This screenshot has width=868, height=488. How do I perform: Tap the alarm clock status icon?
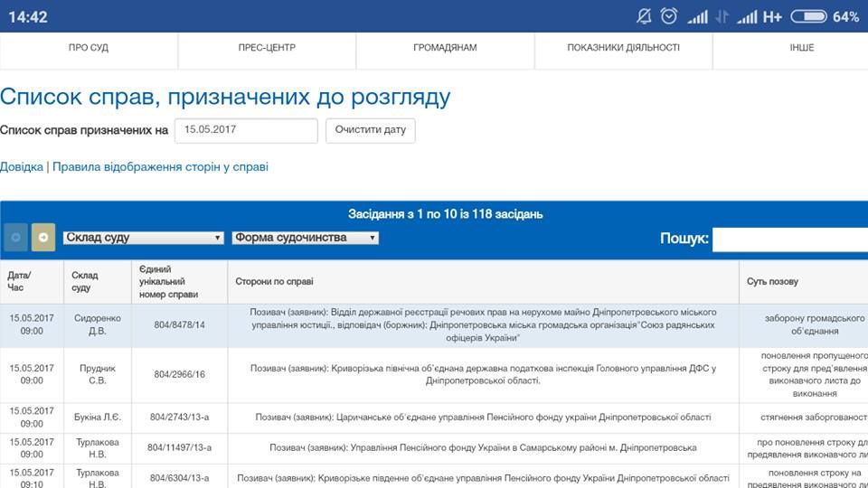click(x=669, y=16)
